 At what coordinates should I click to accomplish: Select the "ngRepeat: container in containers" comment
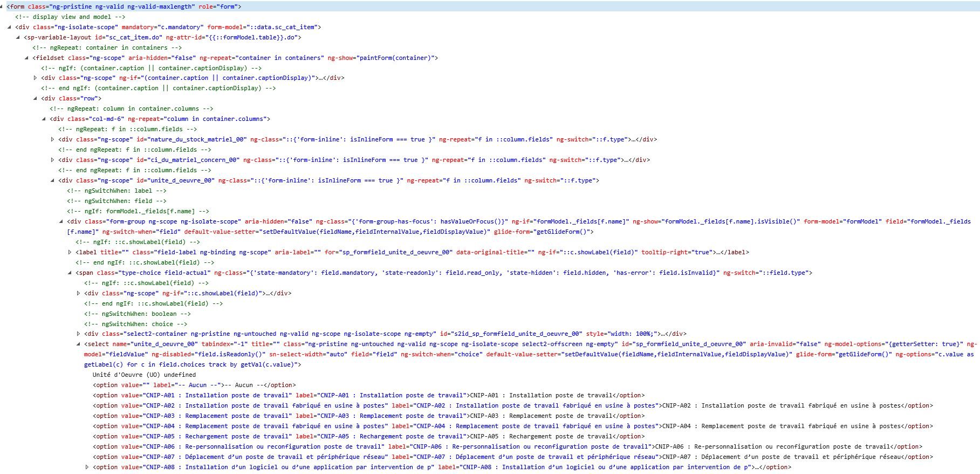pos(107,48)
